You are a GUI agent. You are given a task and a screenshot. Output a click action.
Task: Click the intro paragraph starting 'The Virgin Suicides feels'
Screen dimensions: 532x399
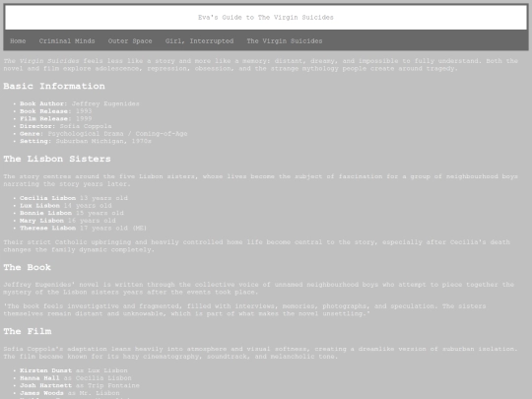[x=260, y=65]
